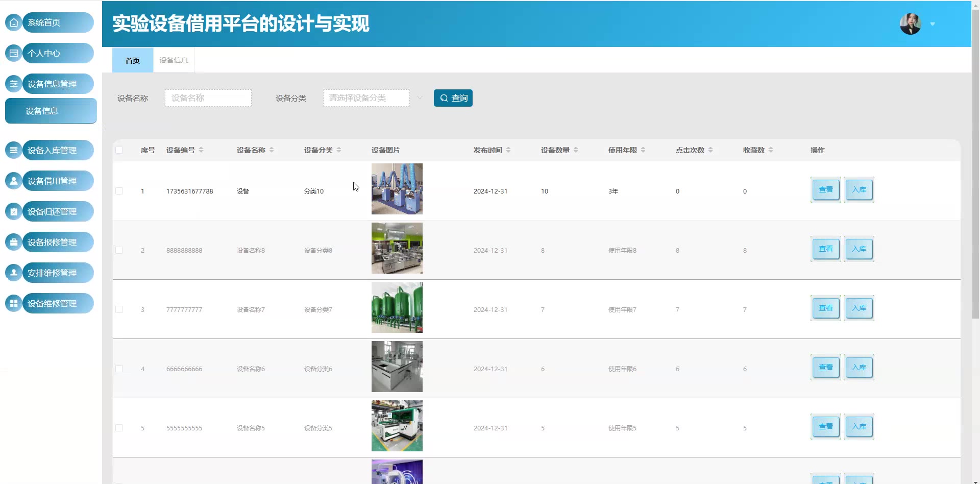Click the 设备名称 search input field

point(208,98)
